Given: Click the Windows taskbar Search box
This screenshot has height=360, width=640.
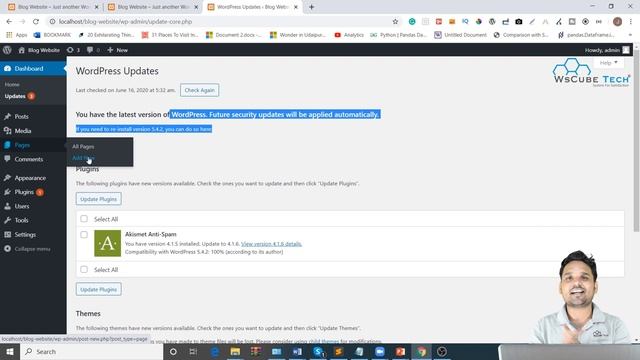Looking at the screenshot, I should click(91, 351).
